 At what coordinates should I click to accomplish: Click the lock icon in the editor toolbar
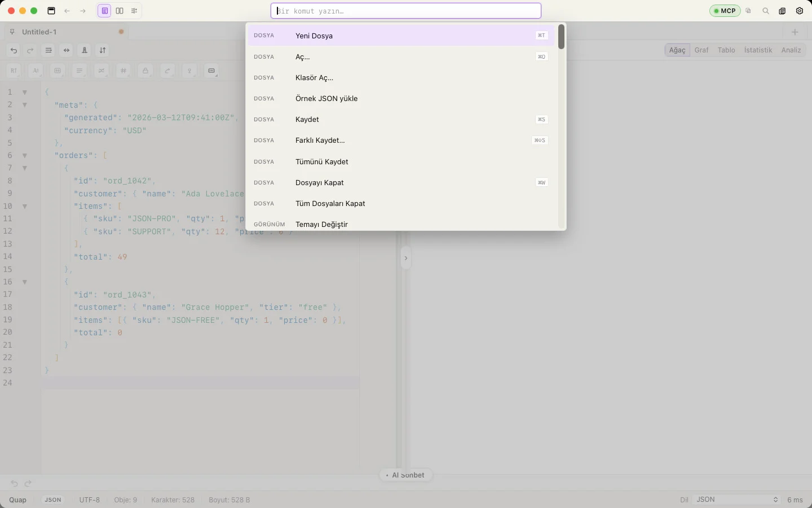[145, 71]
